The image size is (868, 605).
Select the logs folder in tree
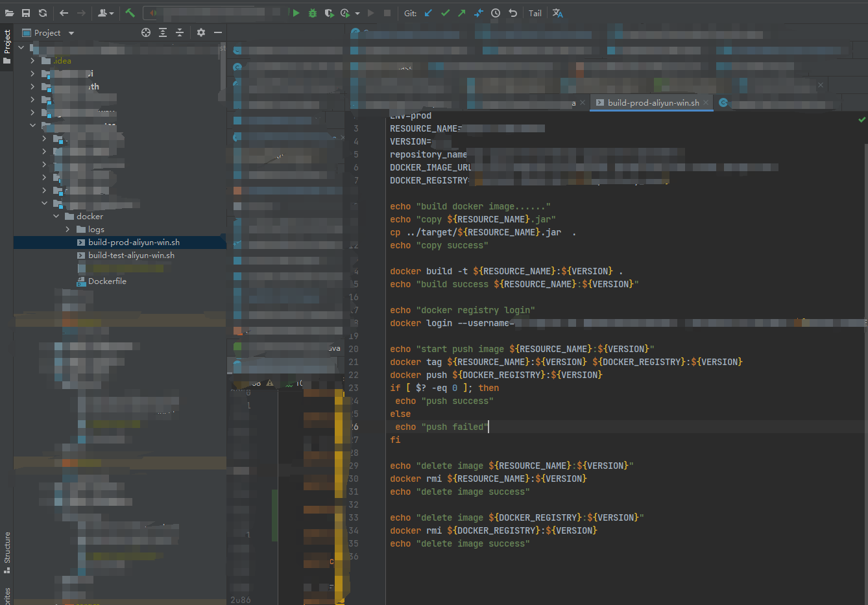pyautogui.click(x=96, y=229)
